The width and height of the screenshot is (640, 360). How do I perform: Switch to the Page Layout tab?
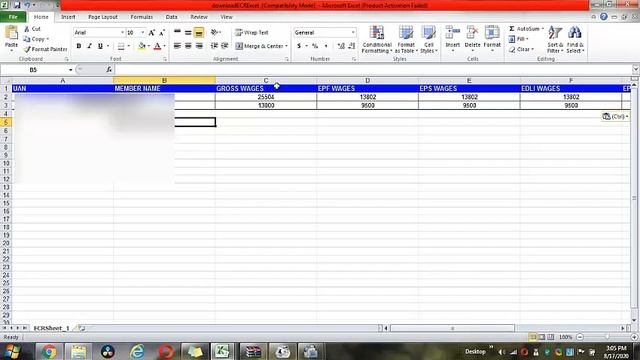[x=103, y=17]
